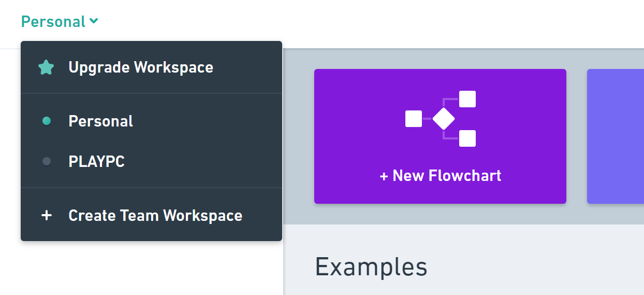Open Upgrade Workspace menu option
The image size is (644, 295).
(141, 67)
